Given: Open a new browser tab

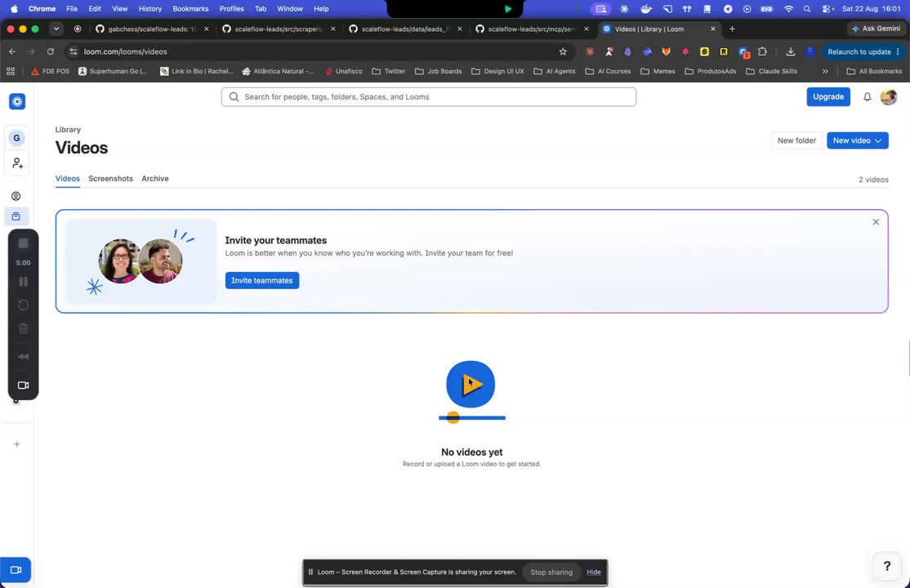Looking at the screenshot, I should click(732, 29).
